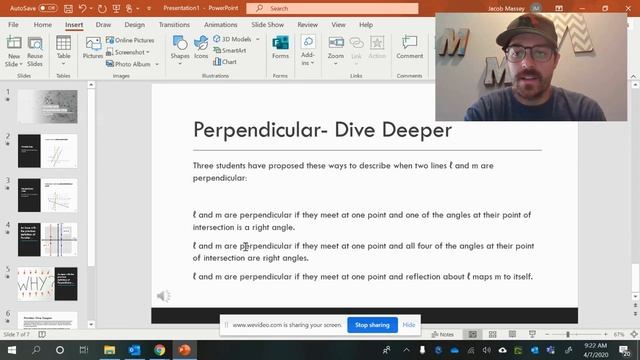640x360 pixels.
Task: Click slide panel scroll down arrow
Action: pyautogui.click(x=91, y=324)
